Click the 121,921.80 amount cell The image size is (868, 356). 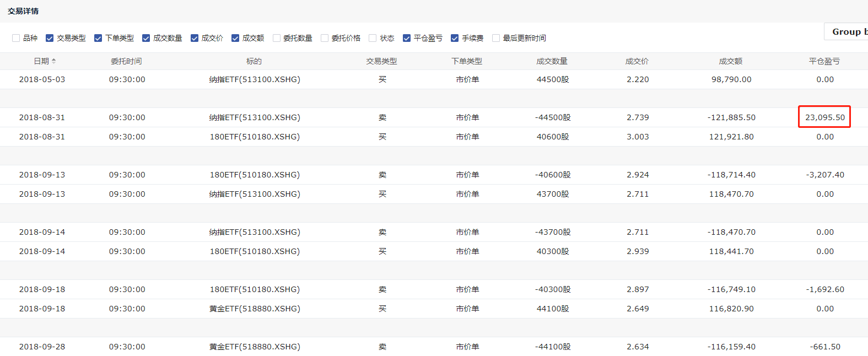(x=731, y=137)
